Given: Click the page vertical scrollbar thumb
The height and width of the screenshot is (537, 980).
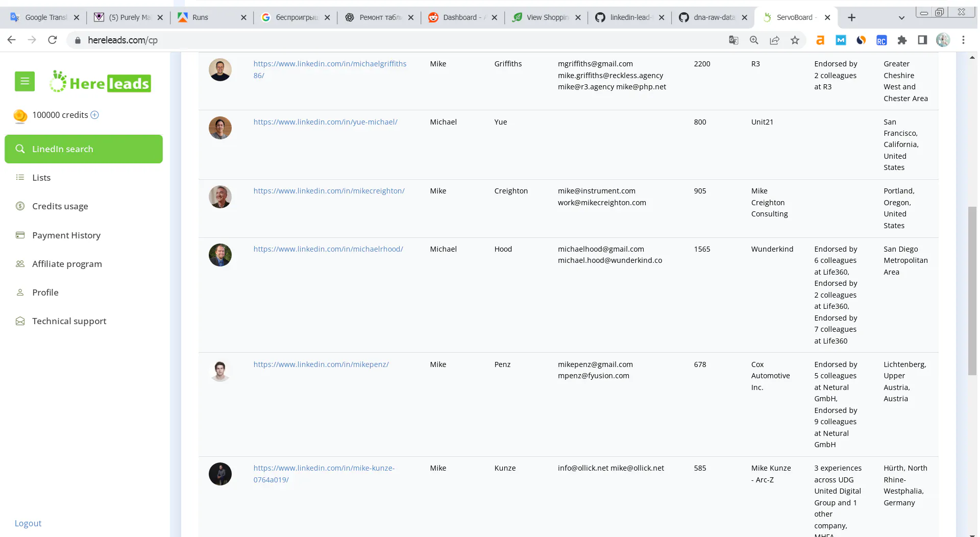Looking at the screenshot, I should pos(972,291).
